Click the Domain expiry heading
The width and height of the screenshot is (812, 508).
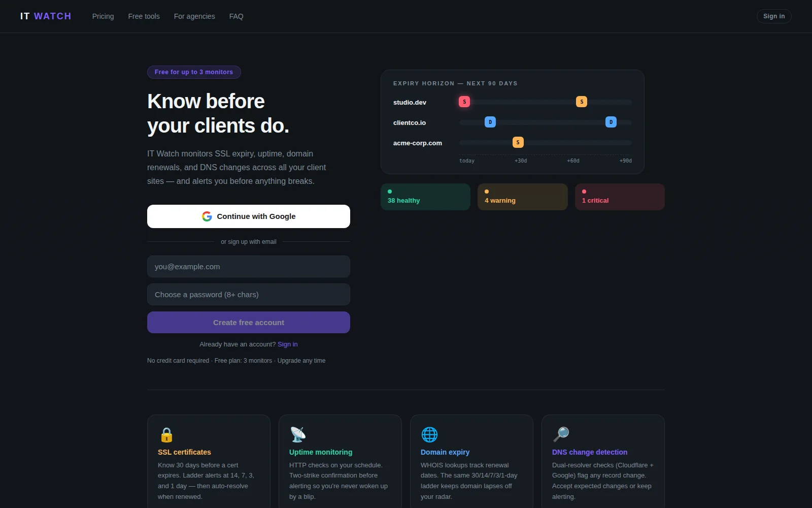click(445, 452)
